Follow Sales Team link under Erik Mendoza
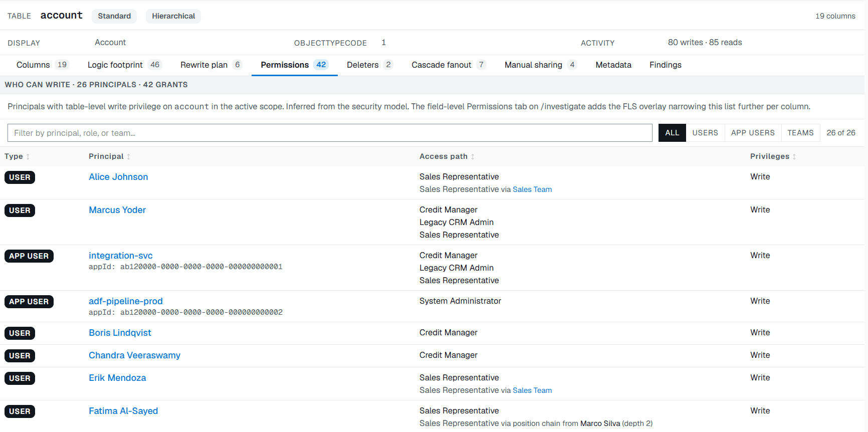Screen dimensions: 868x432 (x=532, y=390)
